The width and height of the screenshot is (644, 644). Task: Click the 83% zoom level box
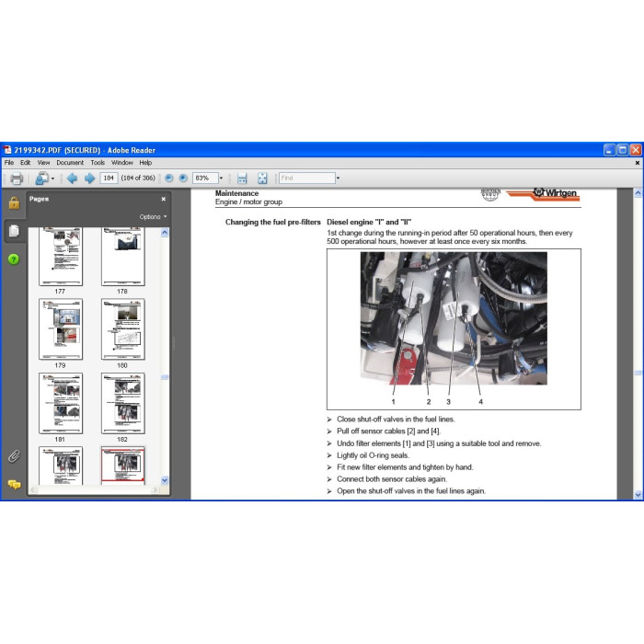(x=205, y=178)
